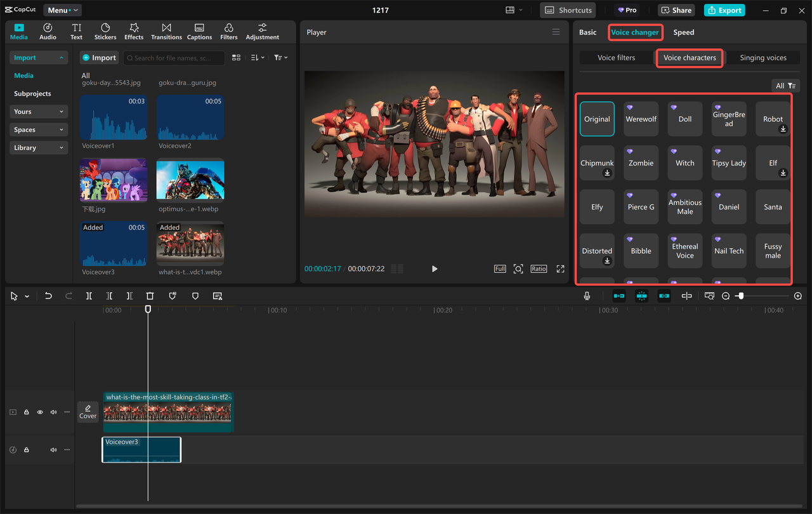
Task: Open the Singing voices tab
Action: coord(763,57)
